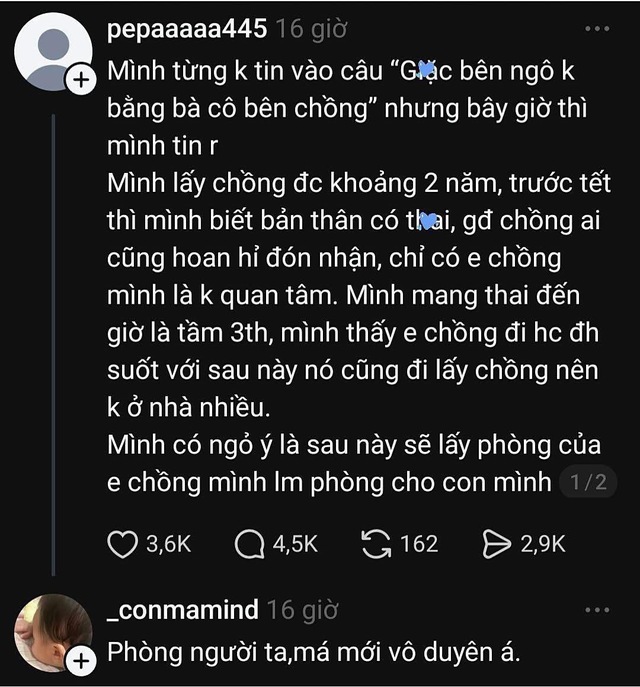The height and width of the screenshot is (687, 640).
Task: Follow pepaaaaa445 using the plus badge
Action: tap(78, 82)
